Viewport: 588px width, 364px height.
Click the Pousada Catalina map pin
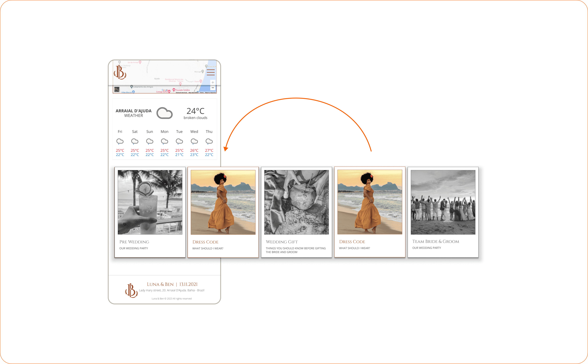(174, 90)
